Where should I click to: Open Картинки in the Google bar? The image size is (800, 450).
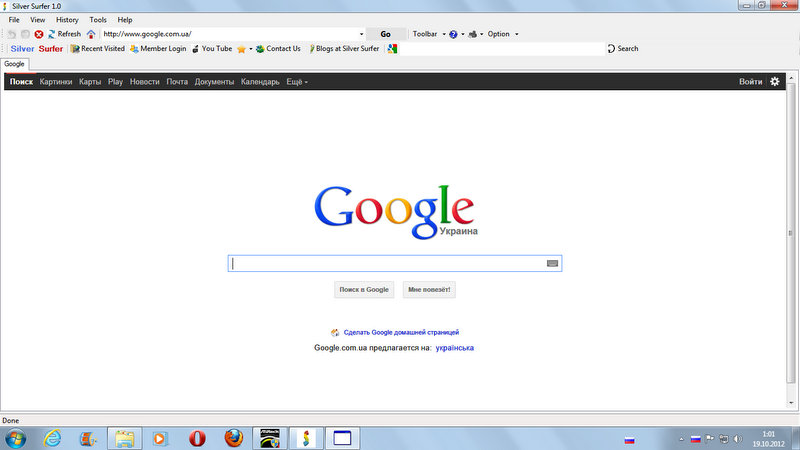[x=56, y=82]
